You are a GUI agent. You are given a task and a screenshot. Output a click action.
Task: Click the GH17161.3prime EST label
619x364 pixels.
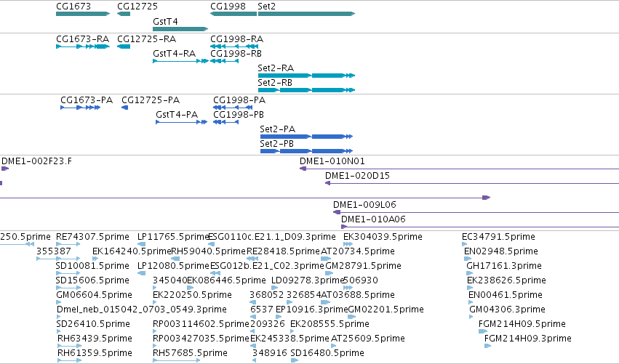pyautogui.click(x=504, y=266)
